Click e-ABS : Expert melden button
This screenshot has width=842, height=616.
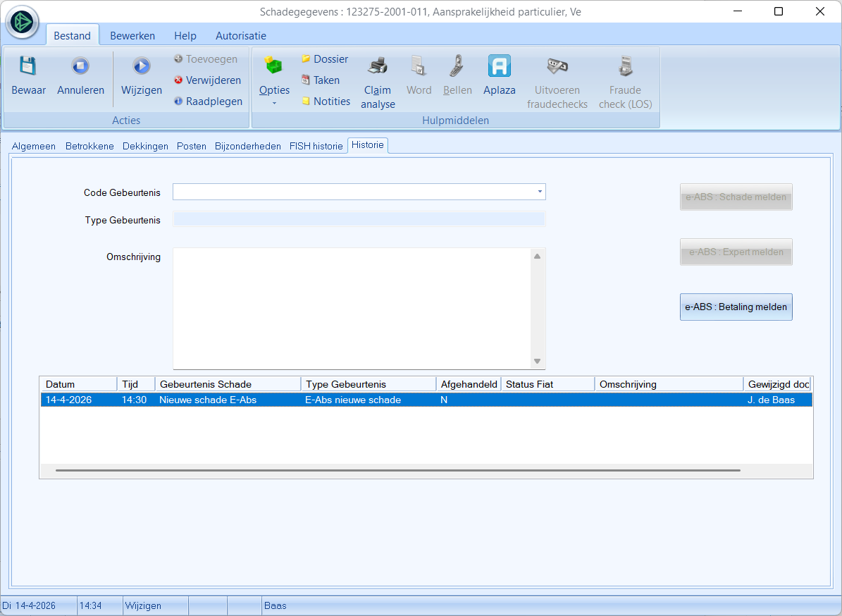[x=736, y=252]
